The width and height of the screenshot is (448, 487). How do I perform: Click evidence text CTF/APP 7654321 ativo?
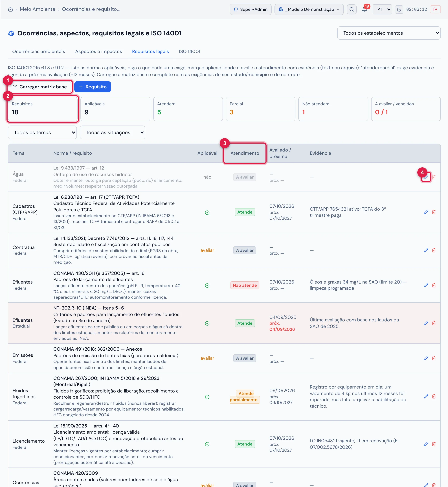348,212
